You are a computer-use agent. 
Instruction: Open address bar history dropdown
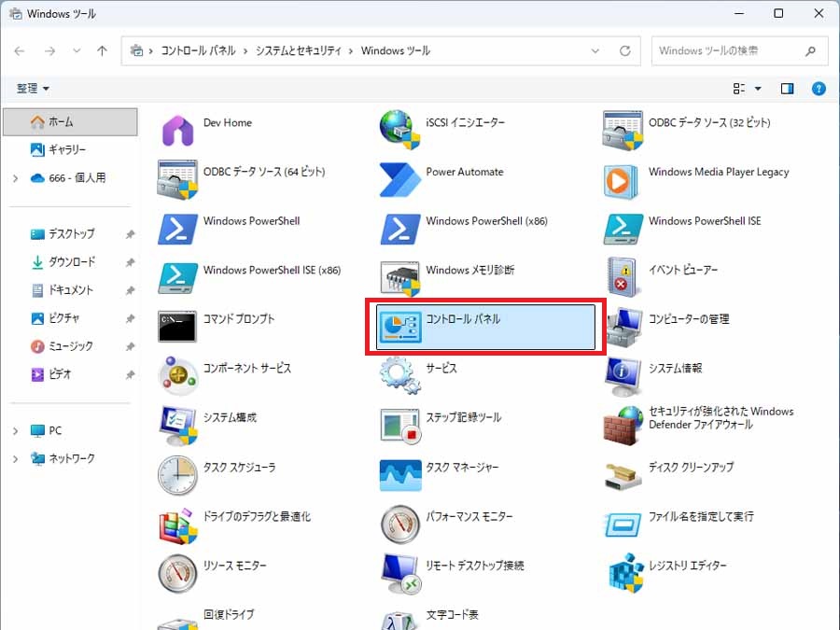(595, 51)
